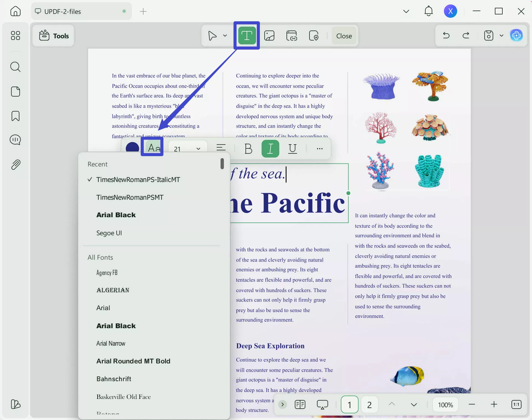Switch to two-page view in bottom bar

(x=300, y=404)
